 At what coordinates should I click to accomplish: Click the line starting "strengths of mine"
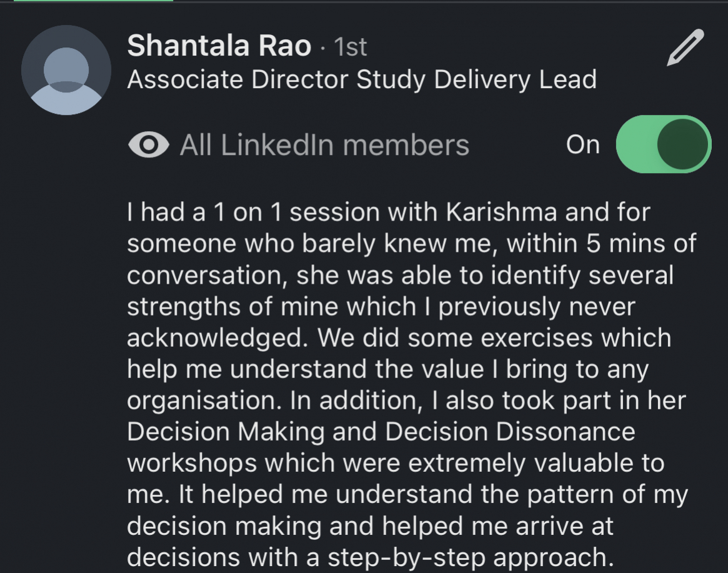click(381, 307)
